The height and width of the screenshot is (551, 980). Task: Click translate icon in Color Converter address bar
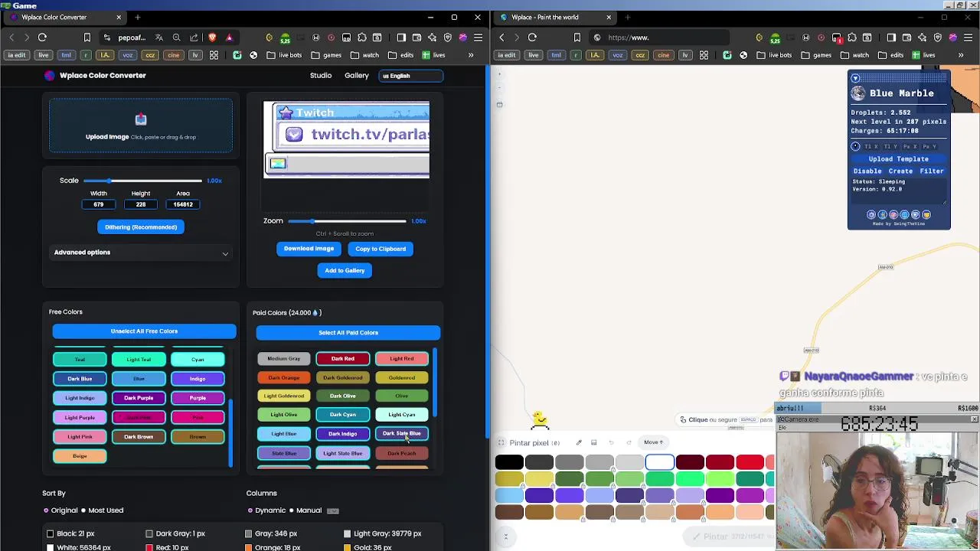(158, 37)
